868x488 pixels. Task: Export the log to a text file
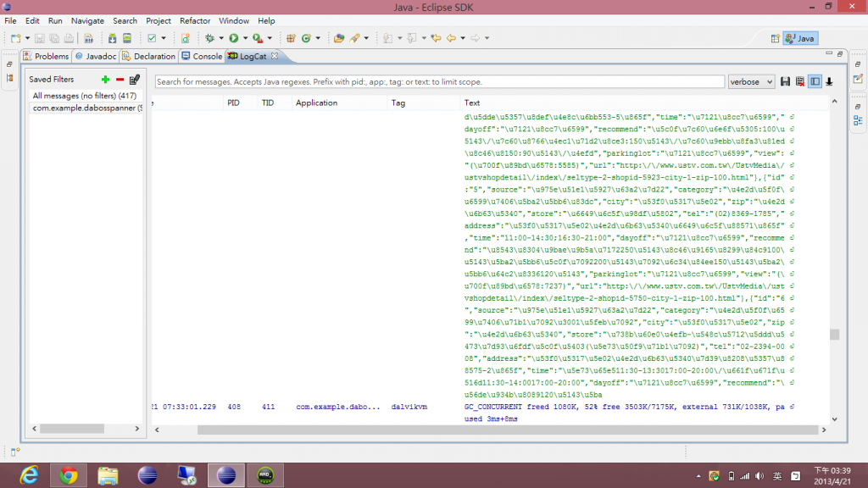click(786, 81)
